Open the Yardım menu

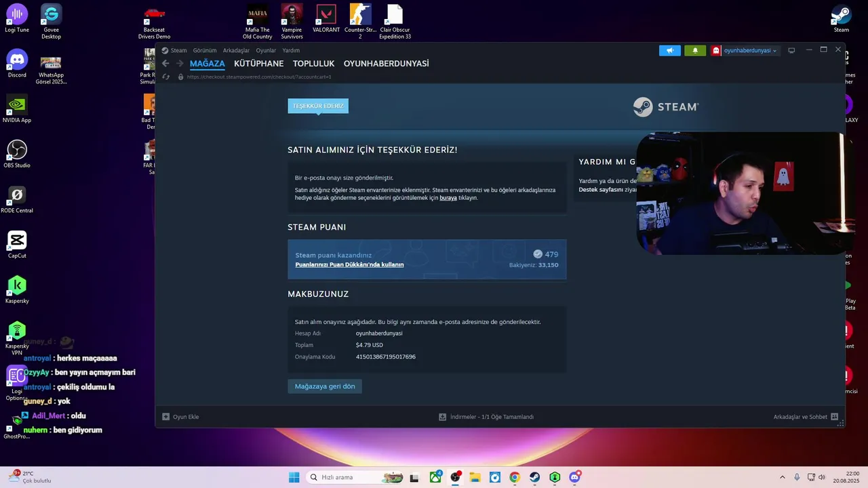click(x=291, y=50)
